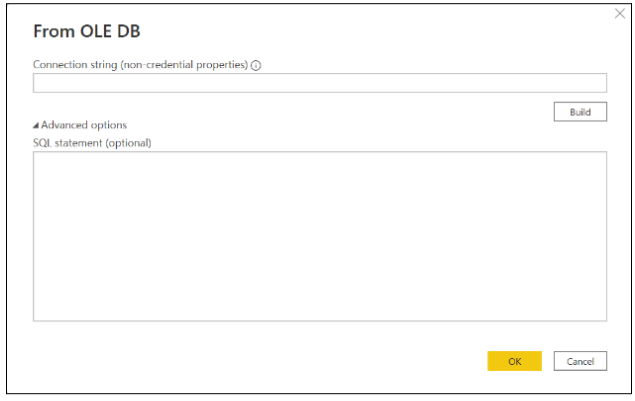
Task: Click the Advanced options label text
Action: pos(84,125)
